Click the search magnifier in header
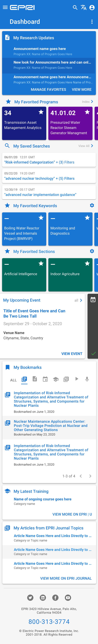The image size is (98, 644). [x=75, y=7]
